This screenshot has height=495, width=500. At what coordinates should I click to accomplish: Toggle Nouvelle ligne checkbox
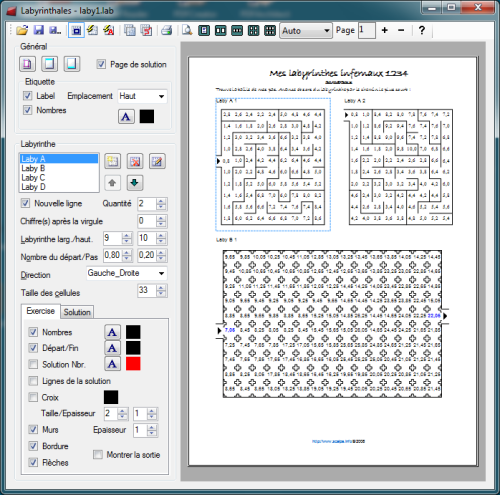click(25, 203)
